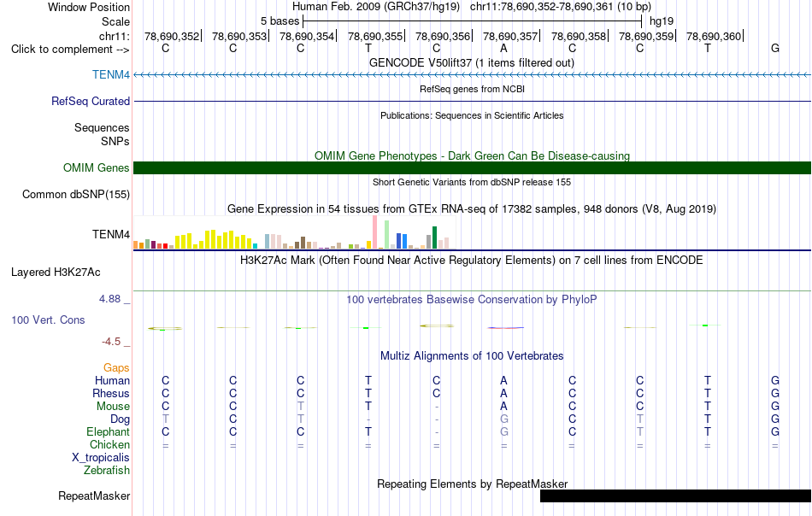Viewport: 812px width, 516px height.
Task: Select the Mouse species label
Action: [113, 407]
